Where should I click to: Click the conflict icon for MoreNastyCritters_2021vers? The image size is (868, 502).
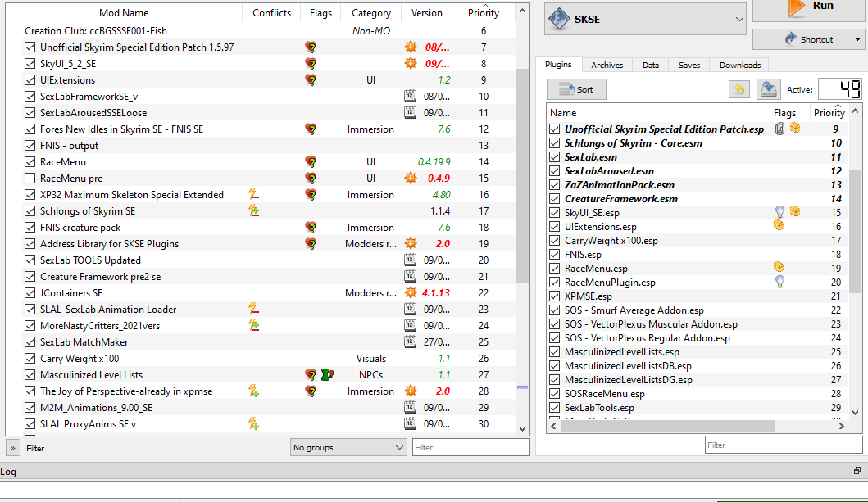tap(253, 326)
